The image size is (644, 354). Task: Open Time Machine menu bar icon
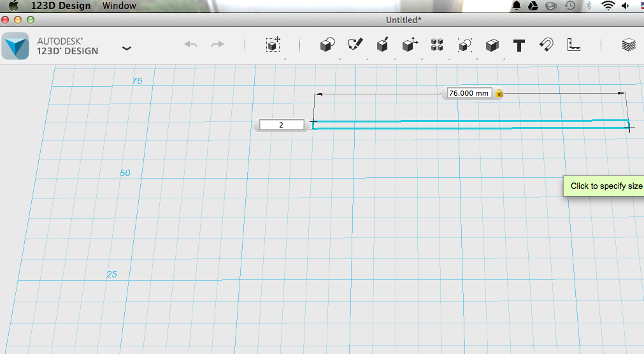click(570, 6)
